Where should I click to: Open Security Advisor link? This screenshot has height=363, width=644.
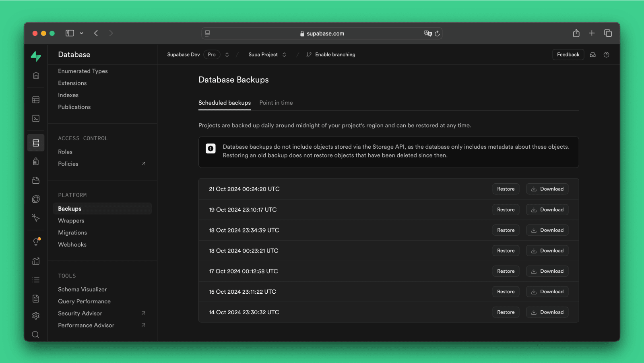pos(80,313)
